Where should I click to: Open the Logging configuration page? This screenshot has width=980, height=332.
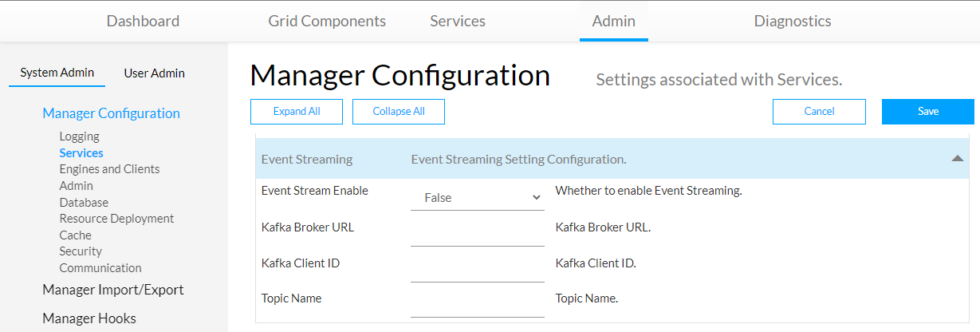click(x=79, y=136)
